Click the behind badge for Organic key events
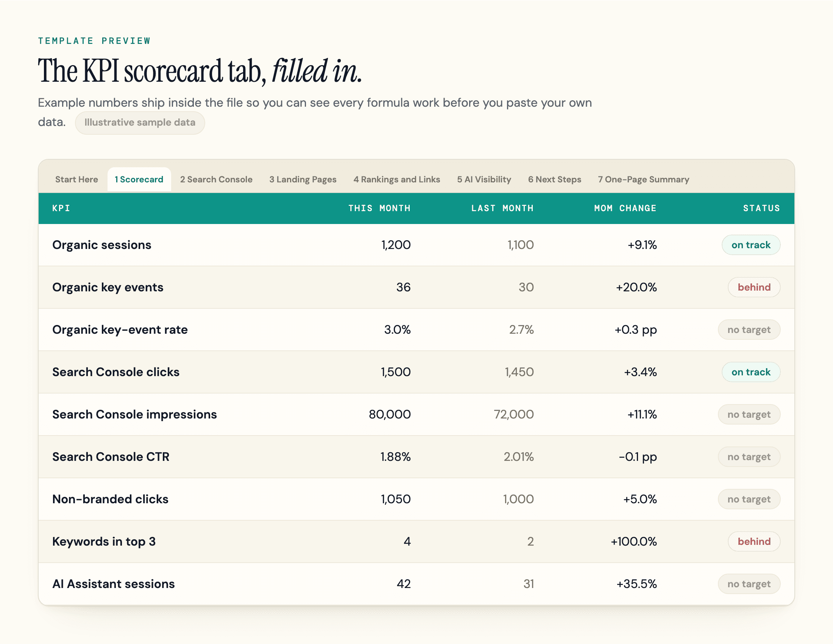833x644 pixels. (x=754, y=287)
